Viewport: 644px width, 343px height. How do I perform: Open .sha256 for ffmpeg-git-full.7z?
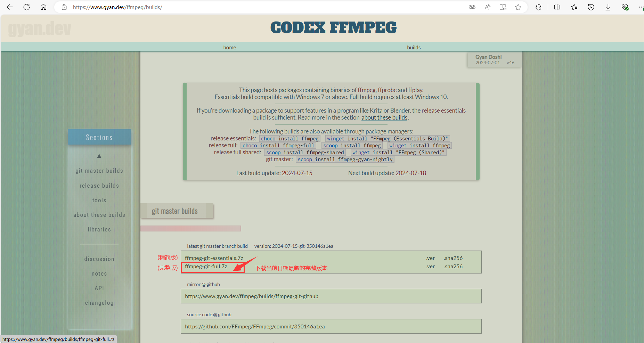pos(453,267)
